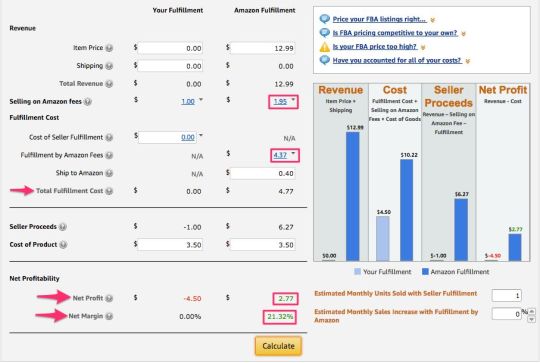
Task: Click Your Fulfillment Cost of Product field
Action: pos(170,245)
